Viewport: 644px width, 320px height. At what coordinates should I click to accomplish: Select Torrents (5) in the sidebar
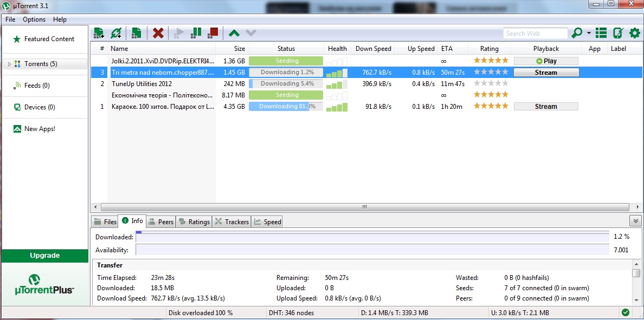46,64
